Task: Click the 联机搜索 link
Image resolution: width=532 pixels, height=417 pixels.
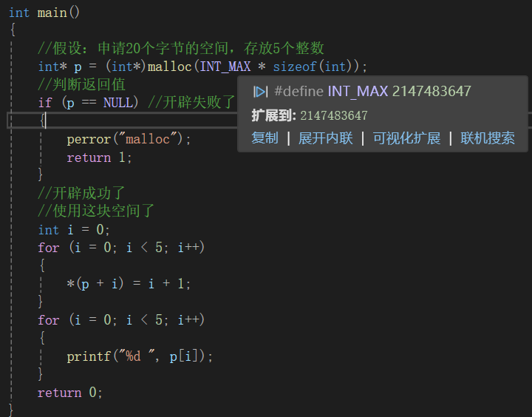Action: click(487, 138)
